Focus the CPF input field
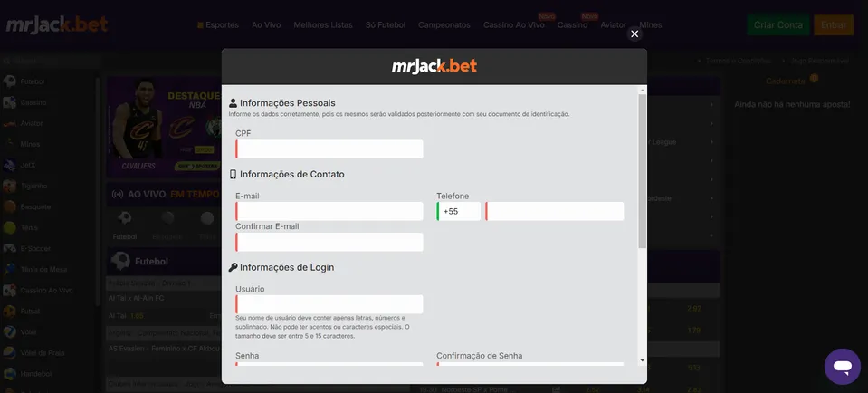Viewport: 868px width, 393px height. pyautogui.click(x=329, y=149)
